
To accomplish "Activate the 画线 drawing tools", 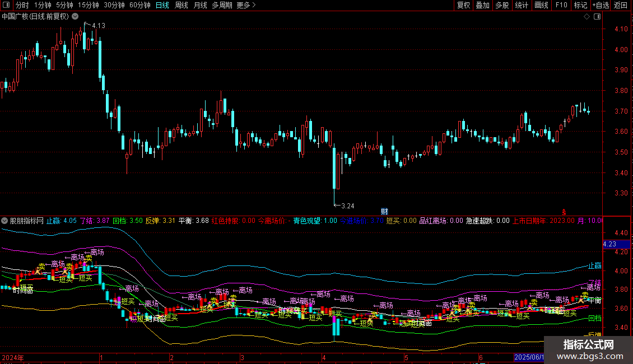I will tap(541, 5).
